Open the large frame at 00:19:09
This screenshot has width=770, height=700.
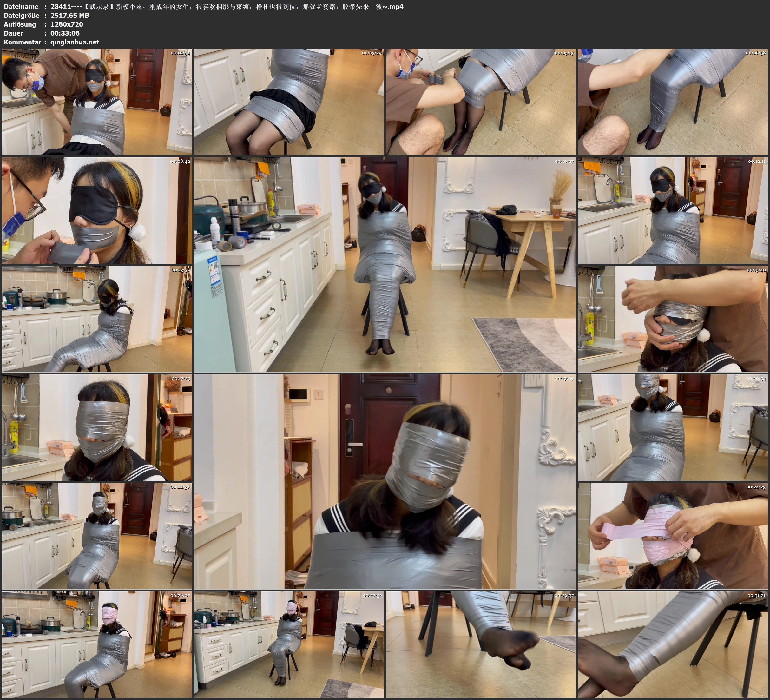[x=385, y=481]
